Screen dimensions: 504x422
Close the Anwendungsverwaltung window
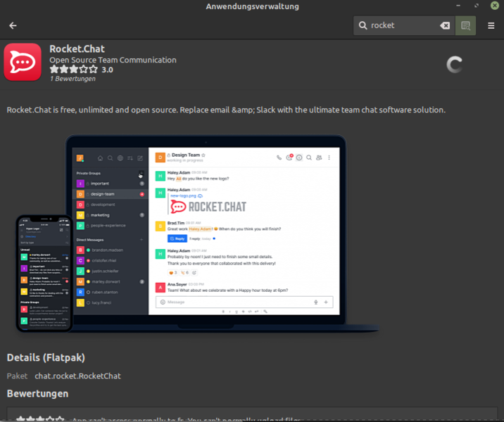(495, 6)
